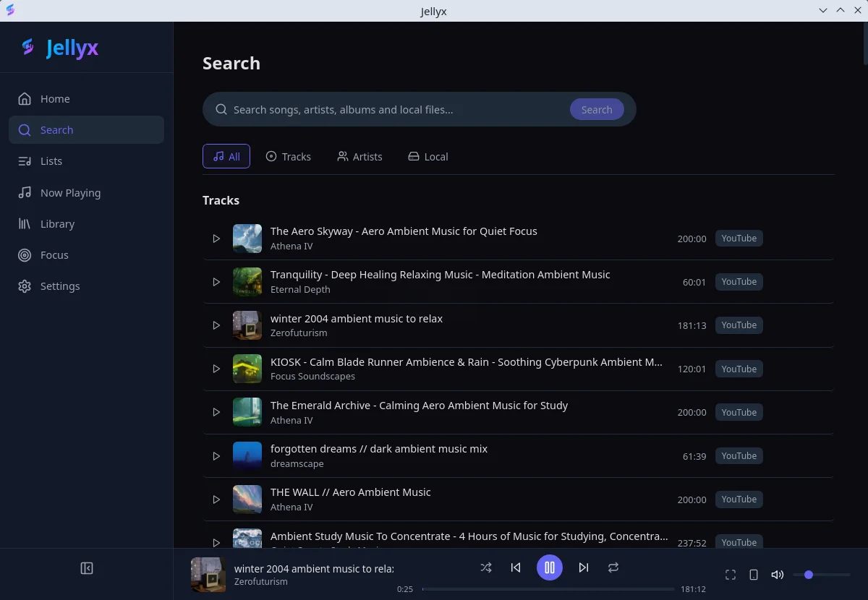The image size is (868, 600).
Task: Mute the volume speaker icon
Action: coord(778,575)
